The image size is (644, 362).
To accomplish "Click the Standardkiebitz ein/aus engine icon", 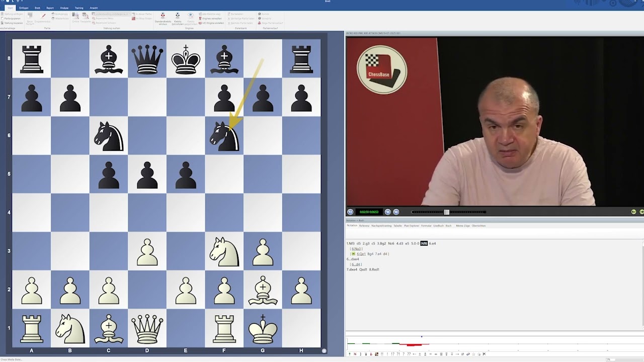I will tap(163, 19).
